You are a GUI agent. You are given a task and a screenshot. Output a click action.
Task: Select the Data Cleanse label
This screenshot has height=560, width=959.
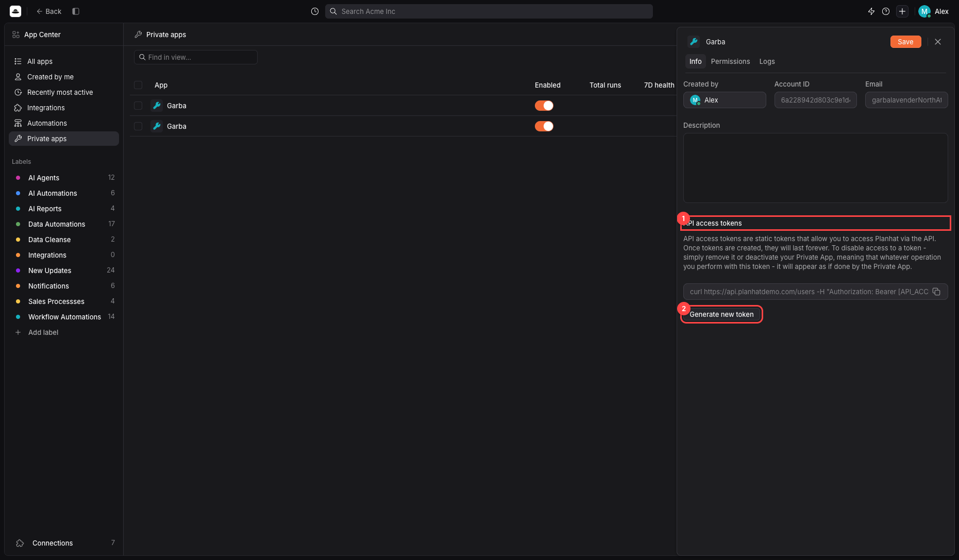[64, 240]
